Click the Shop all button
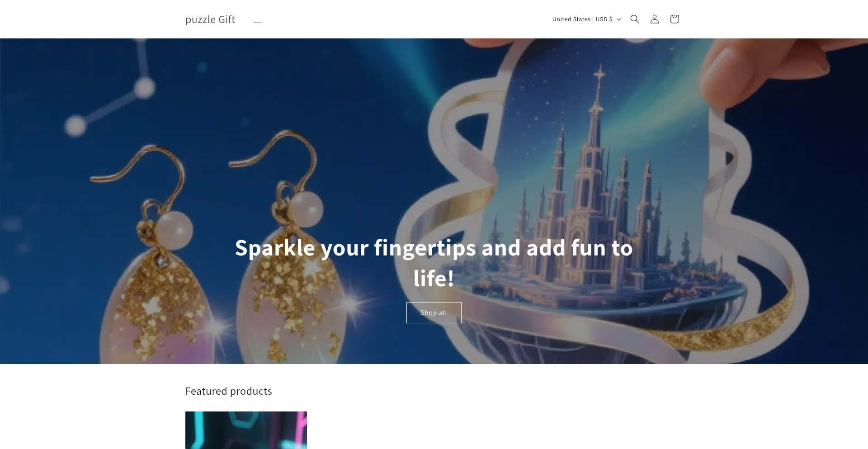This screenshot has width=868, height=449. [434, 312]
